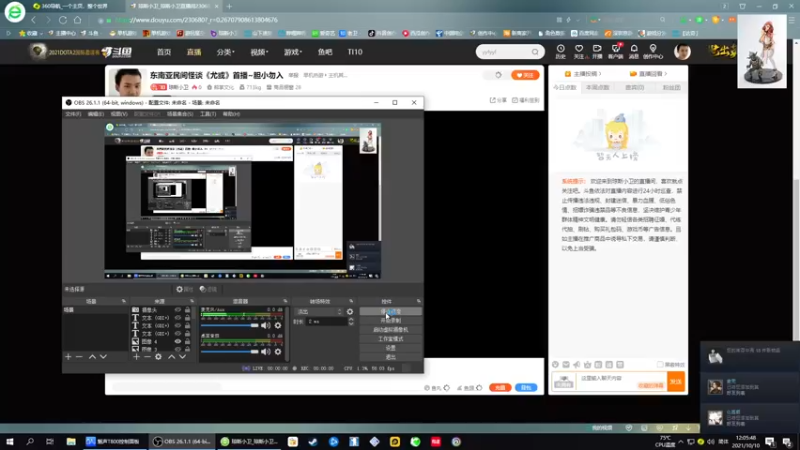Expand 主播投稿 in chat panel header
Viewport: 800px width, 450px height.
point(583,74)
